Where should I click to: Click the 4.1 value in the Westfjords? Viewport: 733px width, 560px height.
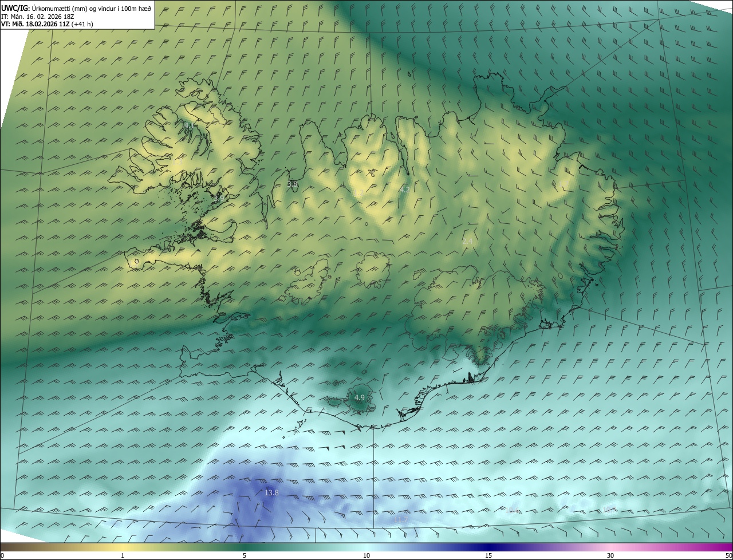[189, 124]
